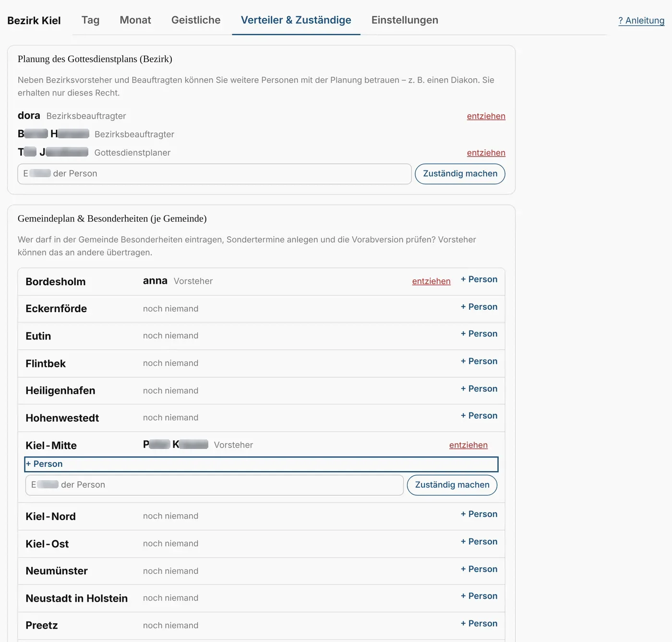
Task: Click entziehen for the Gottesdienstplaner
Action: (x=486, y=153)
